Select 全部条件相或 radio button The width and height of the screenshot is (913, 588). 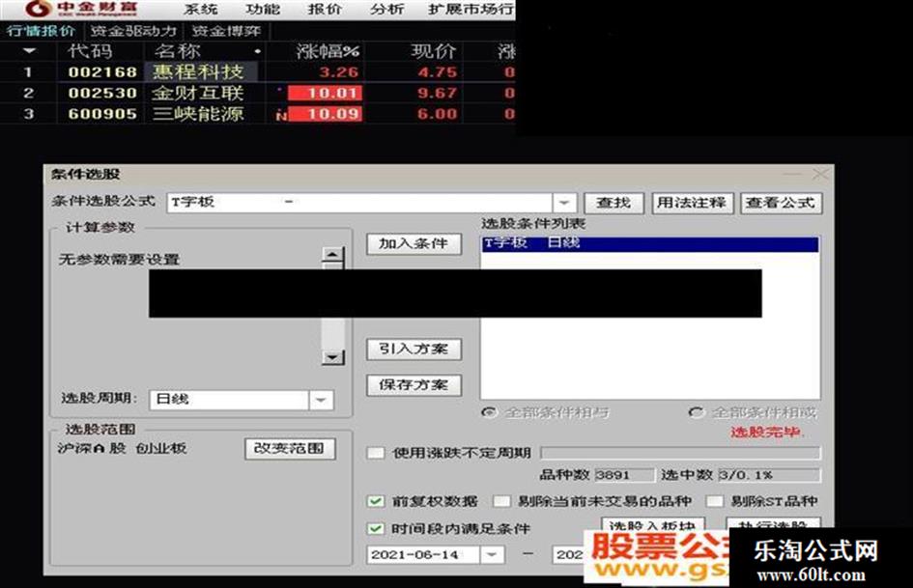696,413
